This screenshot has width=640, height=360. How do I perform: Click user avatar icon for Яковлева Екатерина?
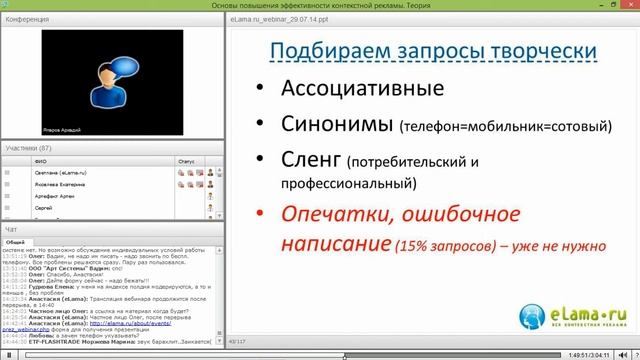coord(210,184)
